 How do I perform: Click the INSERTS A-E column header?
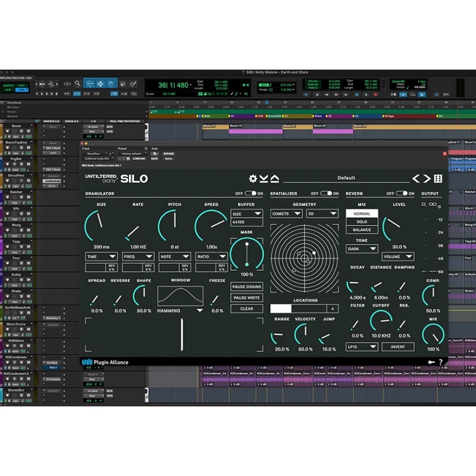click(x=51, y=121)
